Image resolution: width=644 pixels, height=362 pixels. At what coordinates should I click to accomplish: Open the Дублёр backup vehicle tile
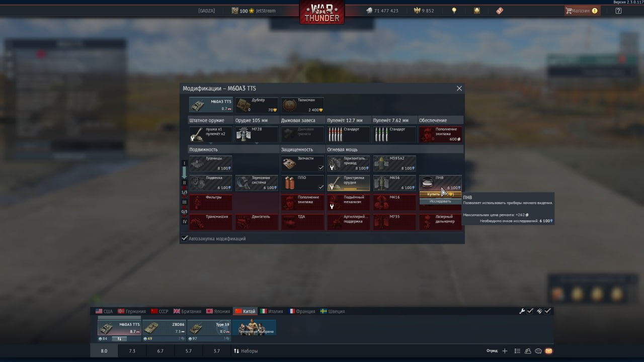coord(257,105)
